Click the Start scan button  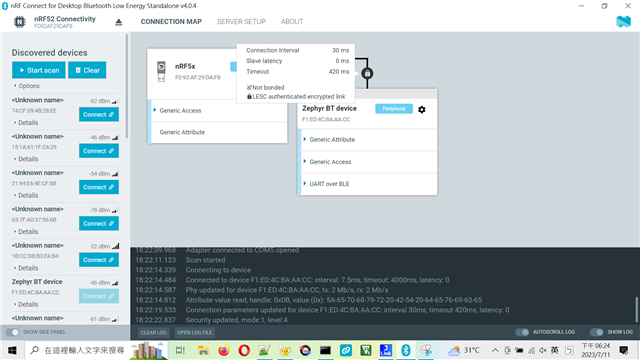(39, 70)
